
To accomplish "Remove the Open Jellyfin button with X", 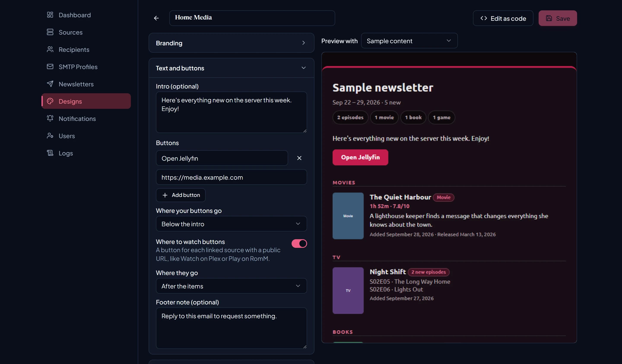I will pos(299,158).
